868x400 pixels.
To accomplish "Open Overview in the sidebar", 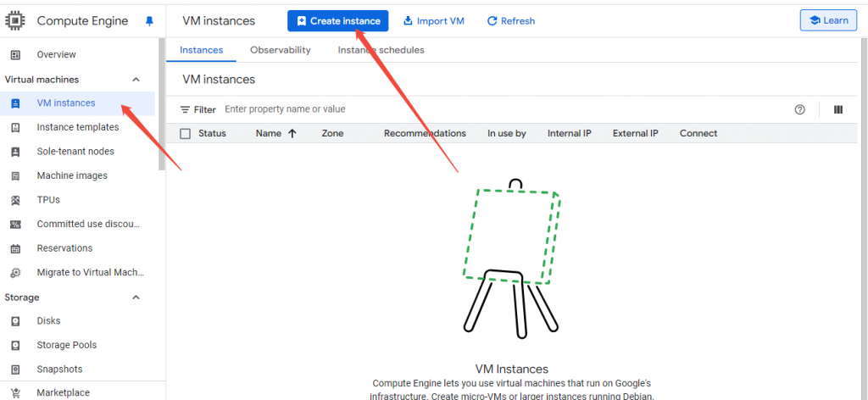I will [x=57, y=55].
